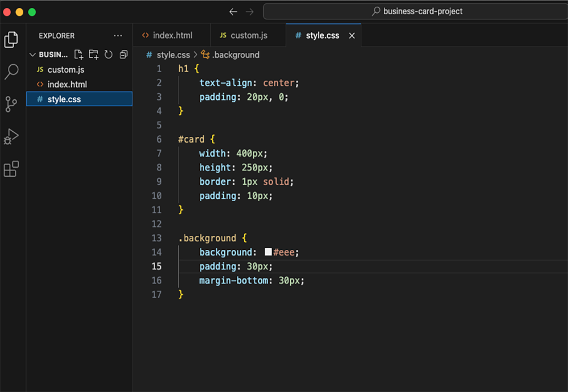
Task: Click .background in the breadcrumb path
Action: pos(236,55)
